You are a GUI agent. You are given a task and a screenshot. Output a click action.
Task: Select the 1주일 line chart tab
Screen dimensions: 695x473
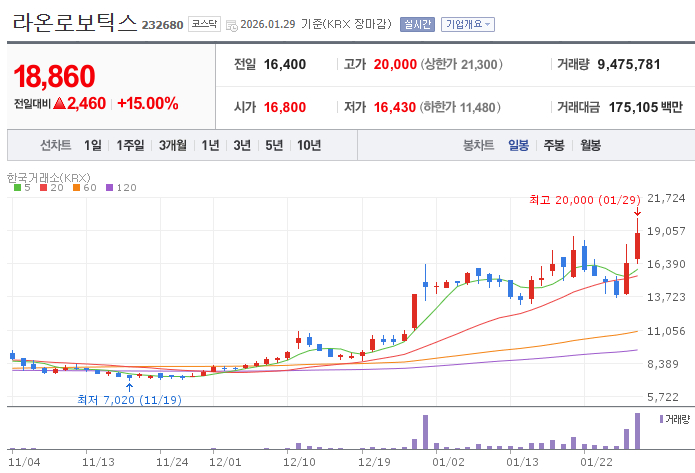pyautogui.click(x=130, y=145)
